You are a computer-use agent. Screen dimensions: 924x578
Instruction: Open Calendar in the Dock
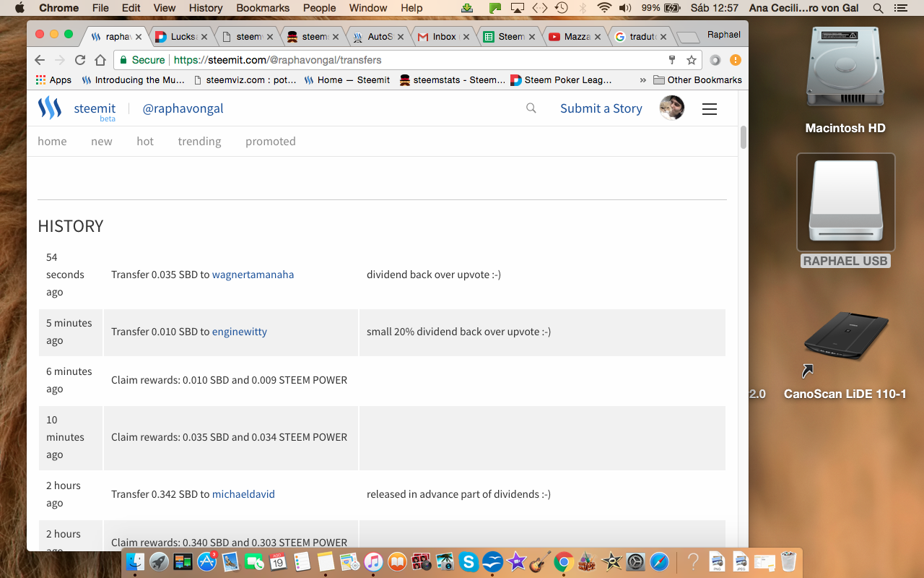(278, 561)
